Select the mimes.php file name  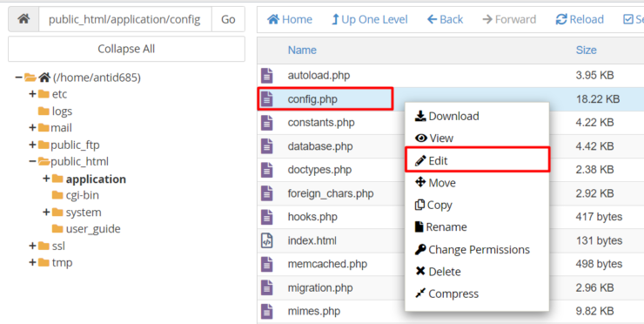[x=314, y=311]
